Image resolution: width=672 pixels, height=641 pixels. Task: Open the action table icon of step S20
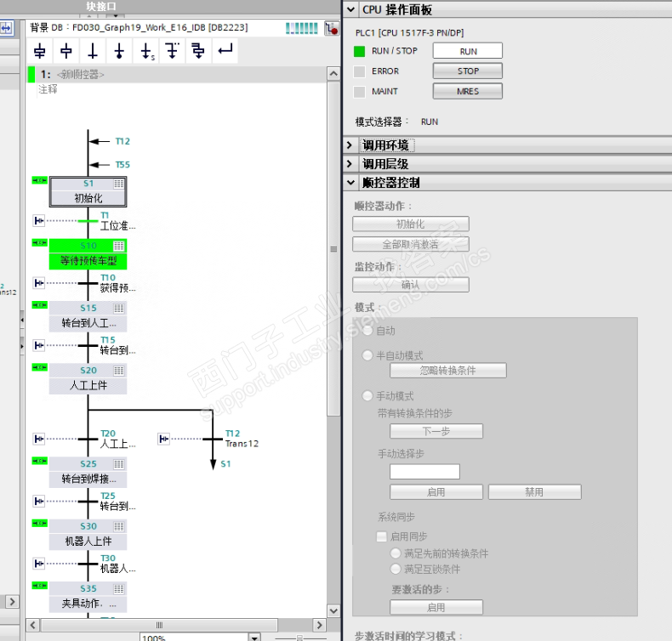119,371
